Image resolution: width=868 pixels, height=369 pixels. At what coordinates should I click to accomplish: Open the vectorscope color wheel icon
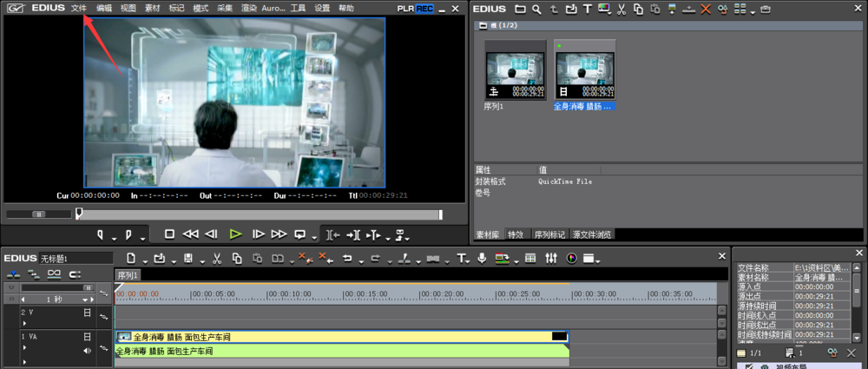pos(572,259)
